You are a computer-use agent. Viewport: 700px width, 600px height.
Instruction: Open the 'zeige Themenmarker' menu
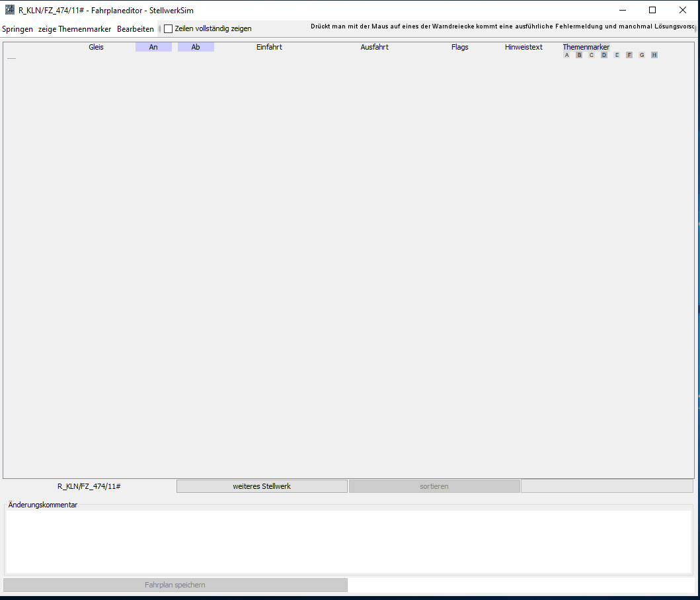pos(75,29)
